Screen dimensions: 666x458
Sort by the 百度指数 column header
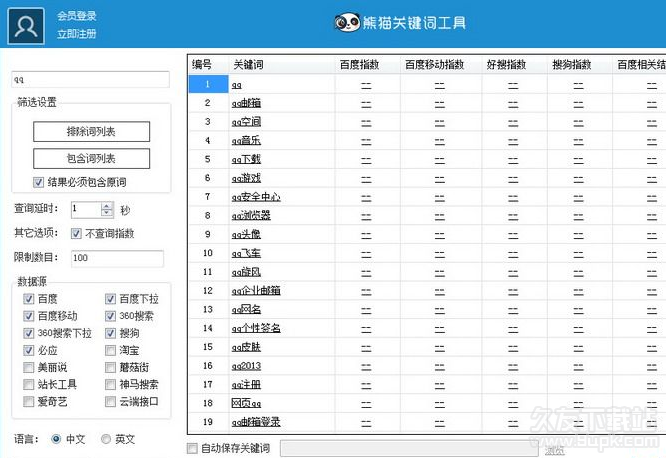click(367, 65)
